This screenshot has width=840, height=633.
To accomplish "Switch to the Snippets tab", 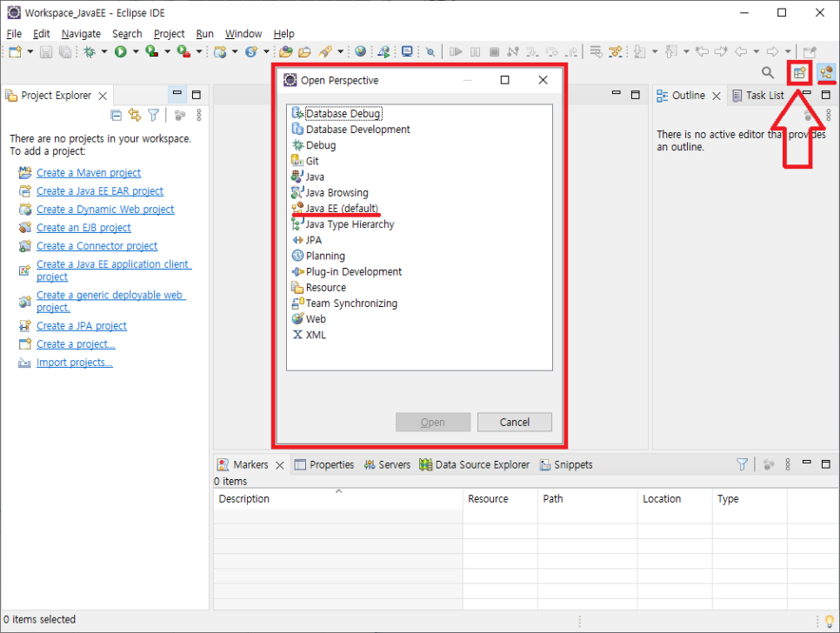I will click(566, 465).
